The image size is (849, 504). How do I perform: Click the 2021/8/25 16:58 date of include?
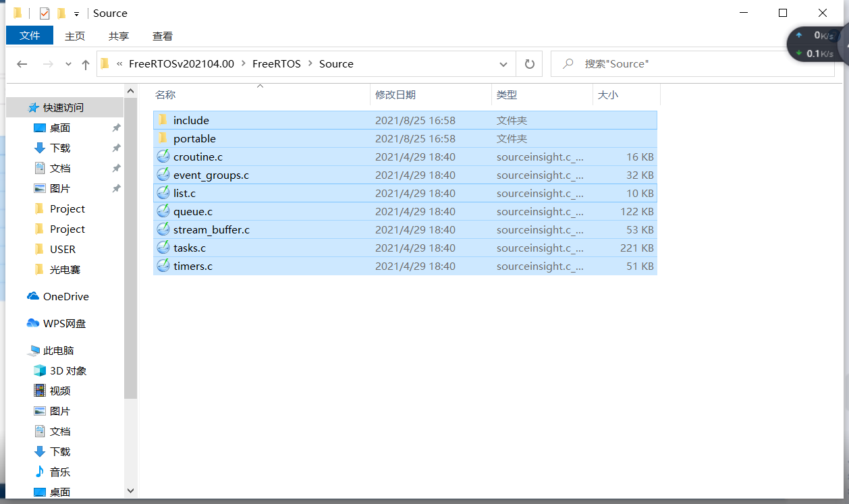coord(415,120)
